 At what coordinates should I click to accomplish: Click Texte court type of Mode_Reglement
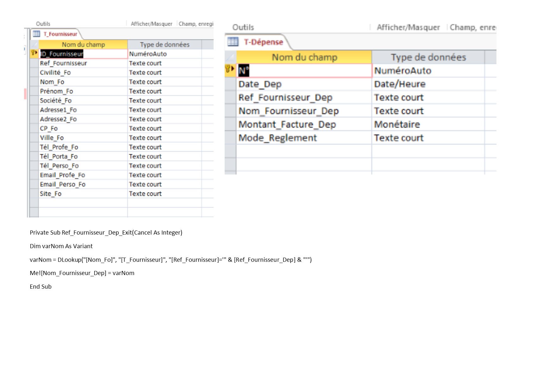428,138
